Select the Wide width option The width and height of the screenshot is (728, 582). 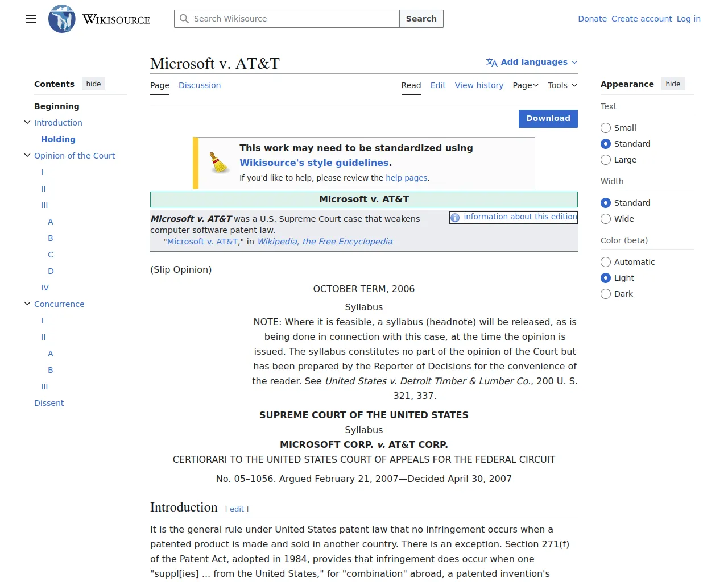click(606, 219)
